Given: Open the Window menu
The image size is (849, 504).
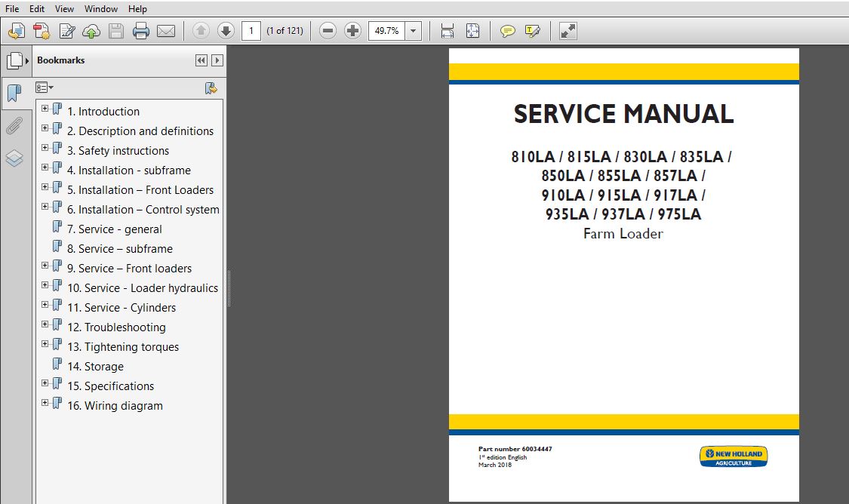Looking at the screenshot, I should [x=100, y=8].
